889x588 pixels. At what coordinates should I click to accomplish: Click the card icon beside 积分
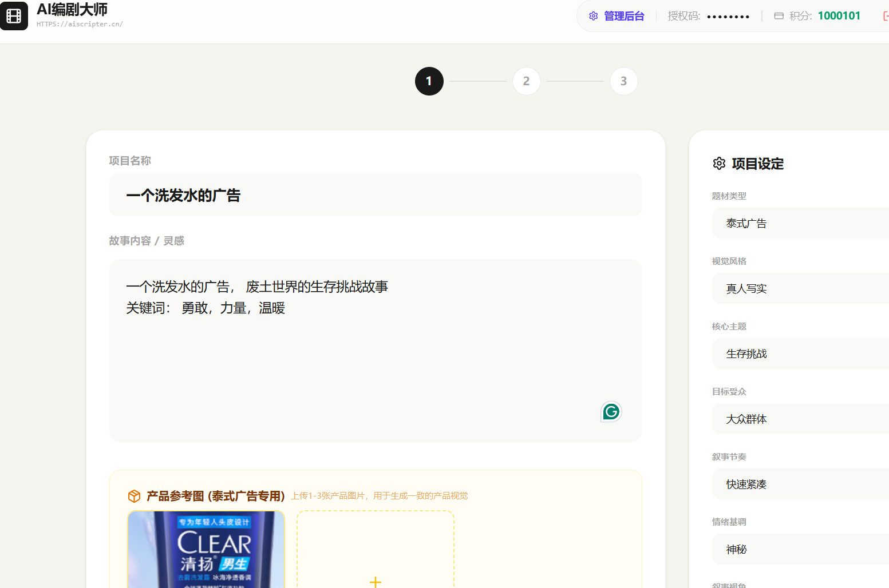coord(779,16)
